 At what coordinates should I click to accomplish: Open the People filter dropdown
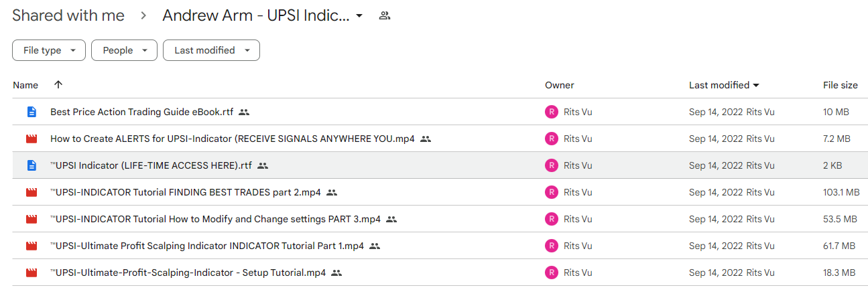click(x=124, y=50)
